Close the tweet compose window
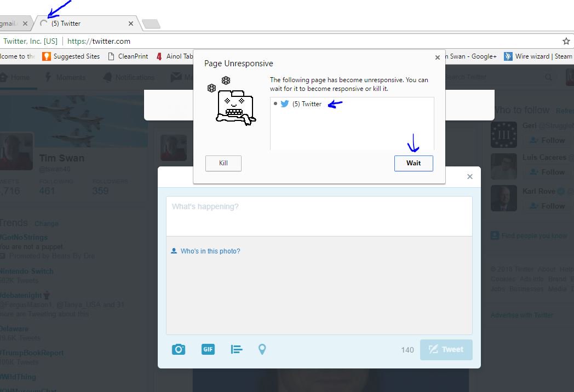Image resolution: width=574 pixels, height=392 pixels. pyautogui.click(x=470, y=177)
